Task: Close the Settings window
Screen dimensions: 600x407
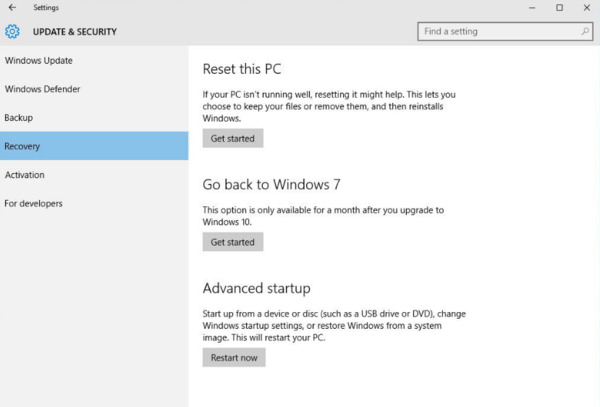Action: pyautogui.click(x=587, y=8)
